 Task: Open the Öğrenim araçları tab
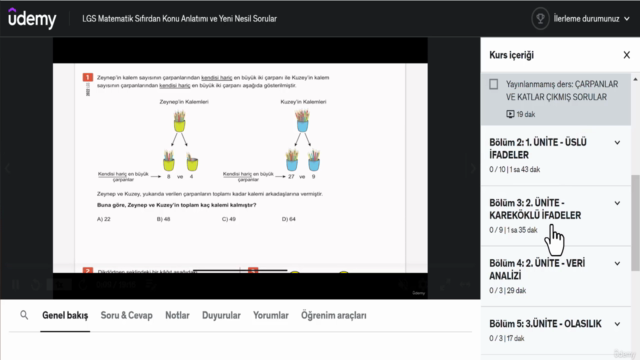tap(333, 316)
